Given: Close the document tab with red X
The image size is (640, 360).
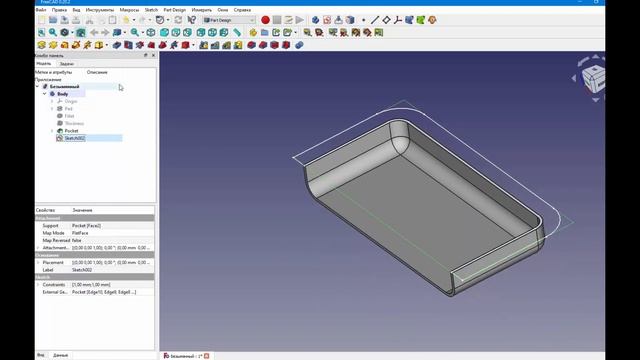Looking at the screenshot, I should [x=207, y=356].
